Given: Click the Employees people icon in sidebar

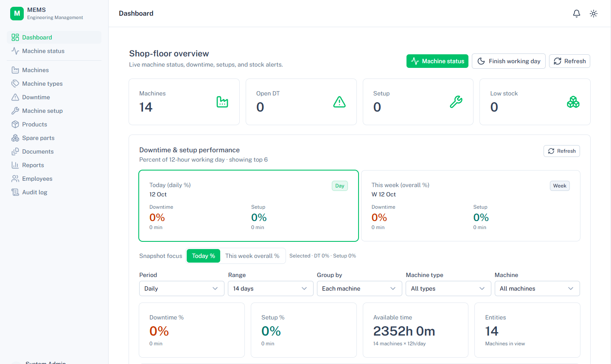Looking at the screenshot, I should [15, 179].
